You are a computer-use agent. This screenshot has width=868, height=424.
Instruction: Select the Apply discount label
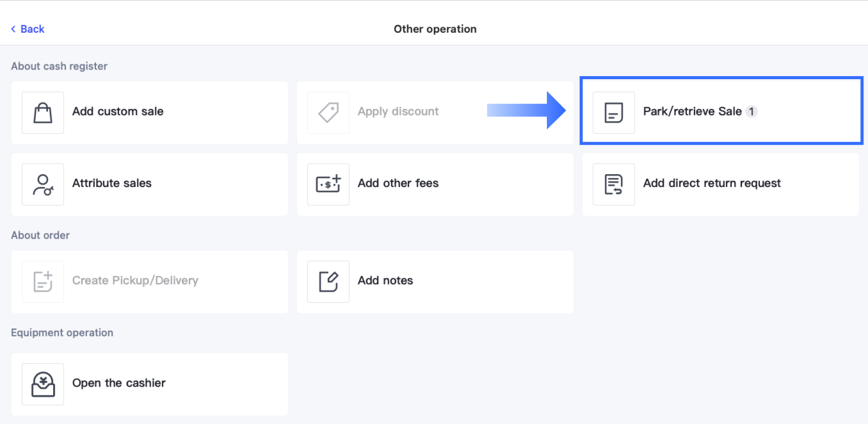point(398,111)
